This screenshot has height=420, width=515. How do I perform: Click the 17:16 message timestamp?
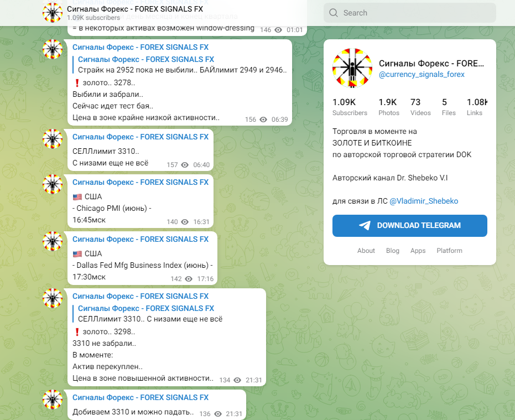point(205,279)
